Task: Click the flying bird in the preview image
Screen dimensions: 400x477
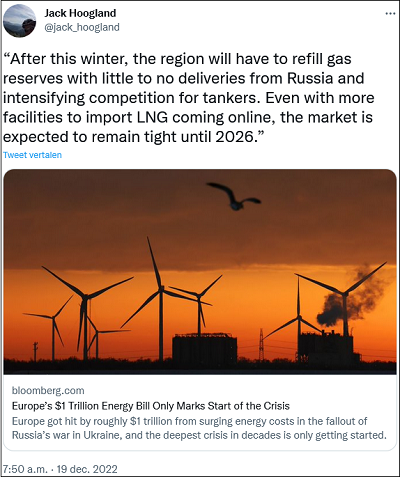Action: pyautogui.click(x=234, y=196)
